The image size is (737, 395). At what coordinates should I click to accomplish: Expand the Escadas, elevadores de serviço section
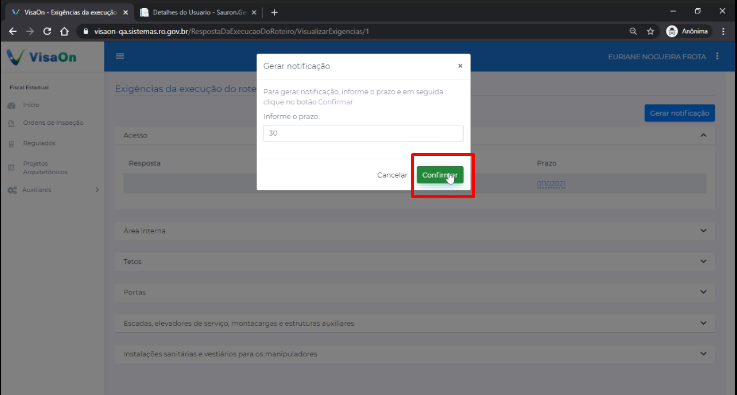pos(415,323)
